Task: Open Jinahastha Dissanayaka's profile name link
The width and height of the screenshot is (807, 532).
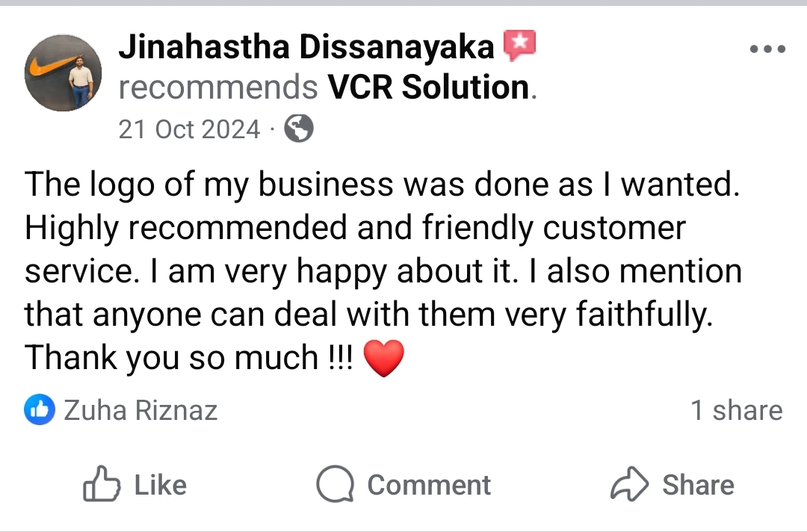Action: coord(306,49)
